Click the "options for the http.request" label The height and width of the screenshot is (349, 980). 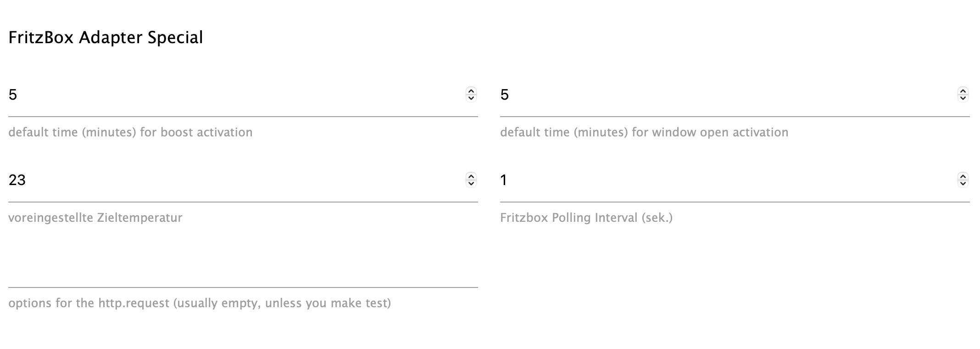tap(200, 303)
